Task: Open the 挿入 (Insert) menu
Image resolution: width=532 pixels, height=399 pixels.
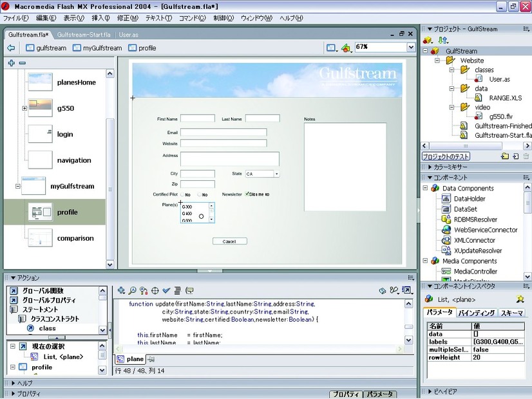Action: pos(101,18)
